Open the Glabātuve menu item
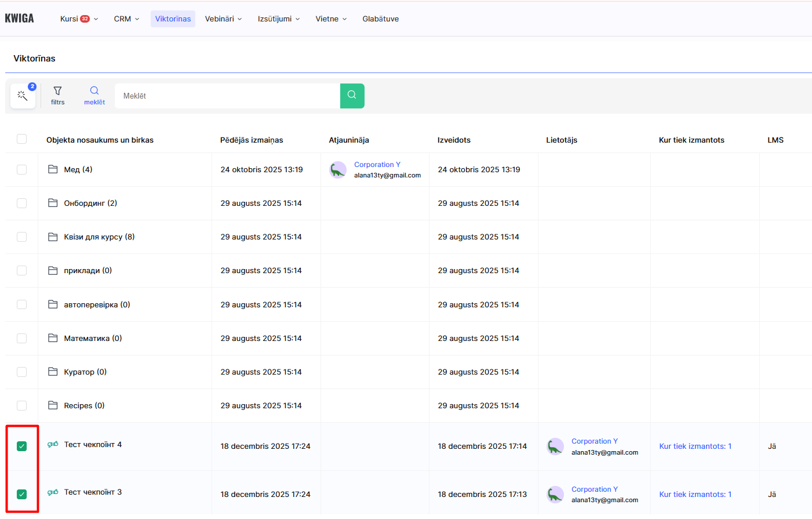Screen dimensions: 812x519 [x=380, y=19]
